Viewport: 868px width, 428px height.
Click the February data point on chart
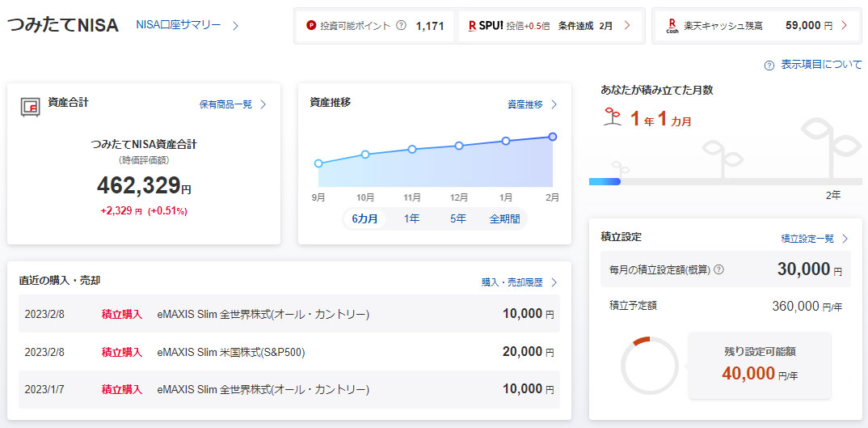tap(553, 137)
